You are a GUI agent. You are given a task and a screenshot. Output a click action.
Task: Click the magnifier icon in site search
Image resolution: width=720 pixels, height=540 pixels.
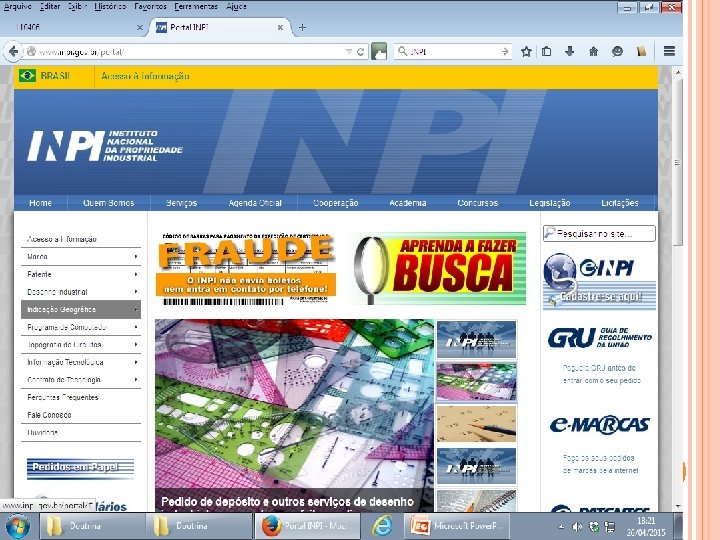550,233
